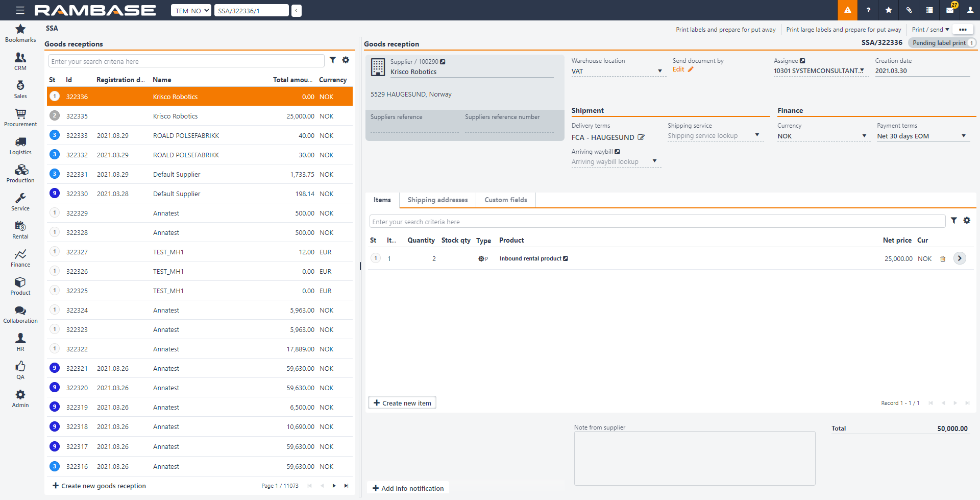
Task: Switch to the Shipping addresses tab
Action: click(437, 200)
